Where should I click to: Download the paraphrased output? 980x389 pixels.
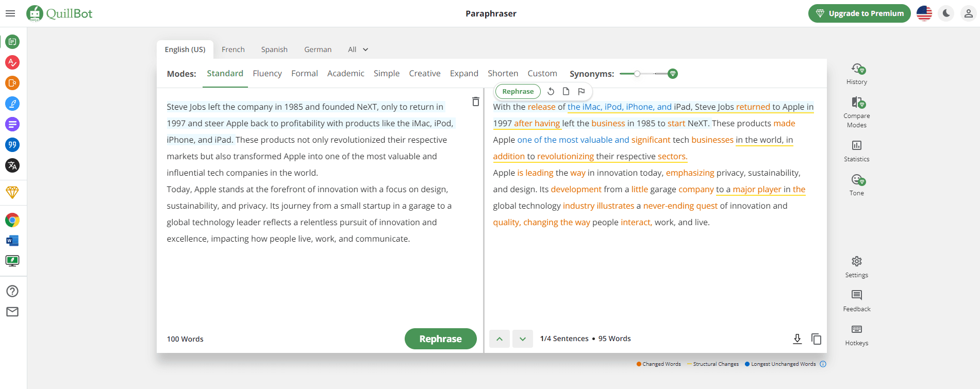(x=797, y=339)
